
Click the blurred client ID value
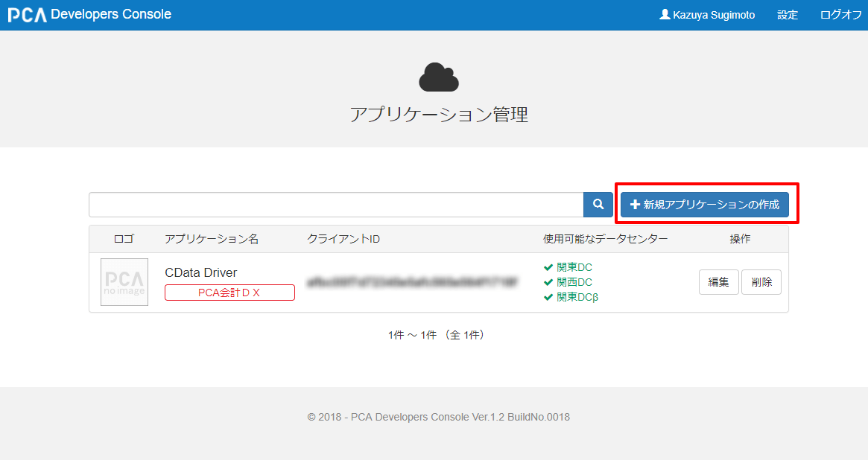point(413,283)
